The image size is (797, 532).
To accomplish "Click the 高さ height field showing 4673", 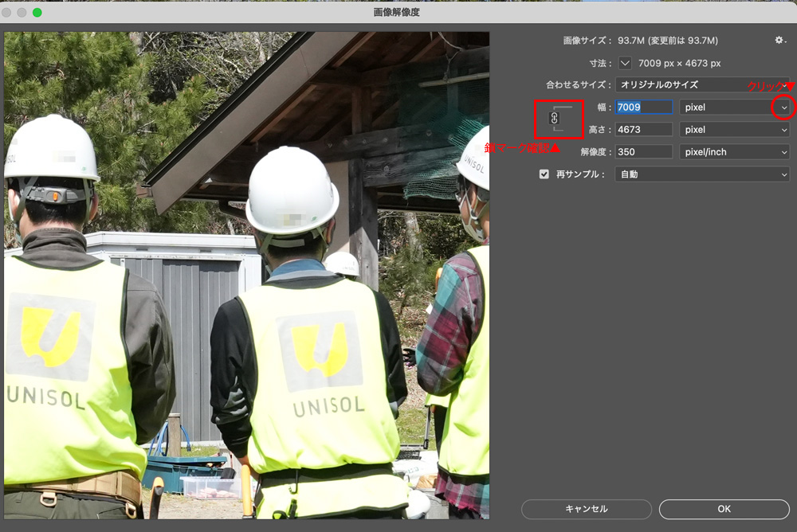I will [x=643, y=130].
